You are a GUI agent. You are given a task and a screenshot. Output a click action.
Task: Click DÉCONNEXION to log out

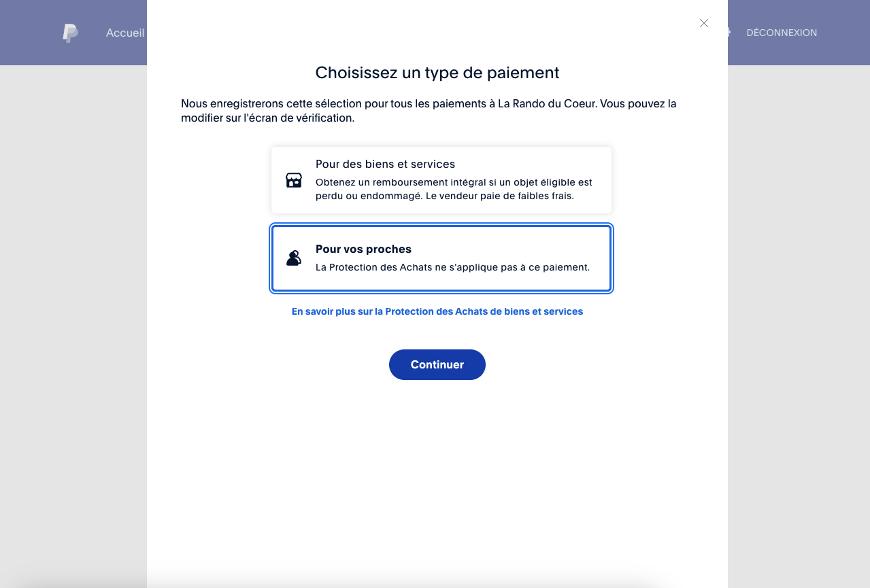(x=782, y=33)
